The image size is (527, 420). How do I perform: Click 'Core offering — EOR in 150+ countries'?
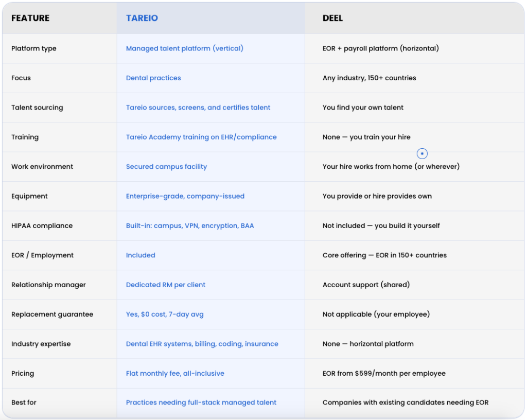click(384, 255)
